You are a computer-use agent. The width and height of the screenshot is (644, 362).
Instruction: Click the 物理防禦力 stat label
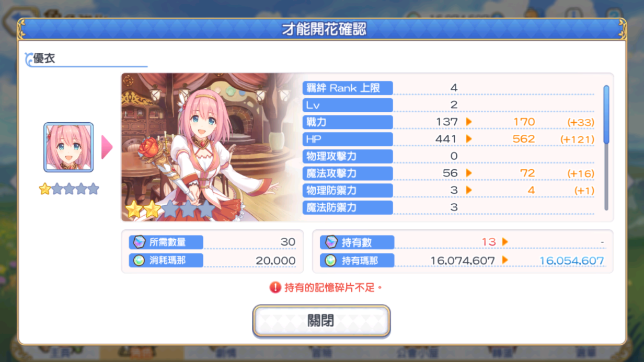pyautogui.click(x=348, y=190)
